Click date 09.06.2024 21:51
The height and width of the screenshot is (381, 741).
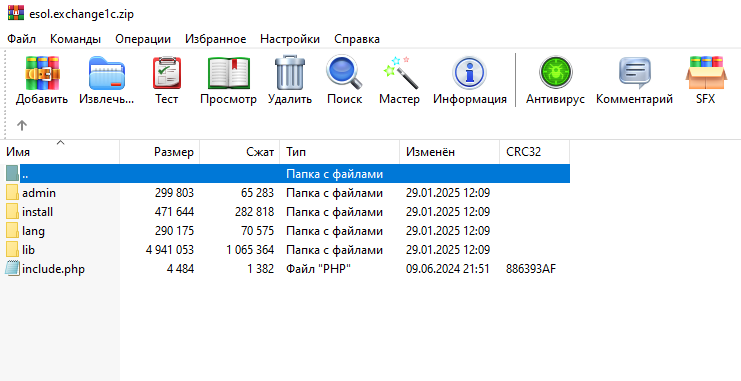tap(448, 269)
